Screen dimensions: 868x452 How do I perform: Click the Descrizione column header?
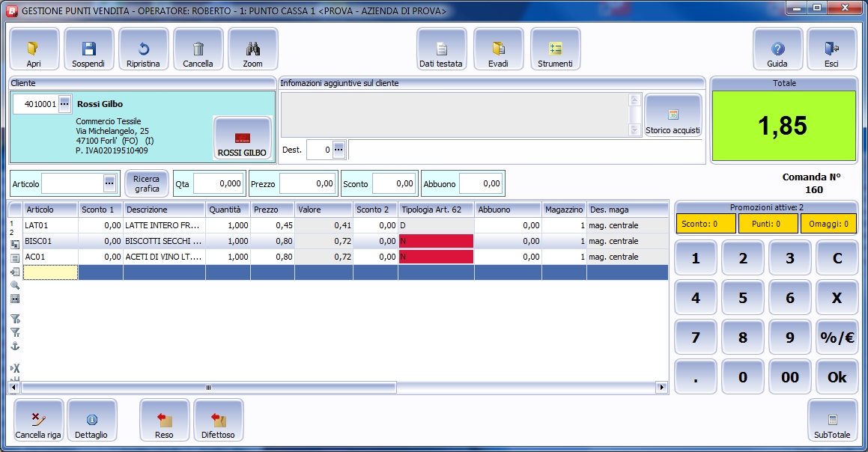click(163, 210)
